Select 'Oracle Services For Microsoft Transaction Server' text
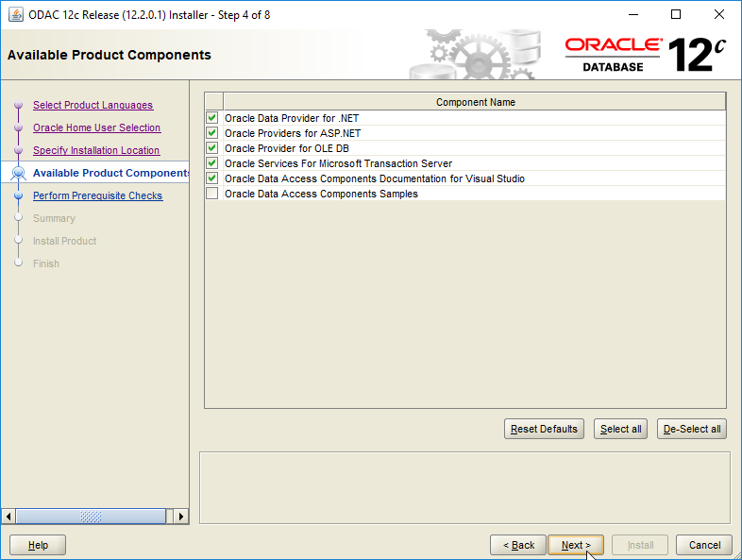The height and width of the screenshot is (560, 742). click(x=338, y=163)
